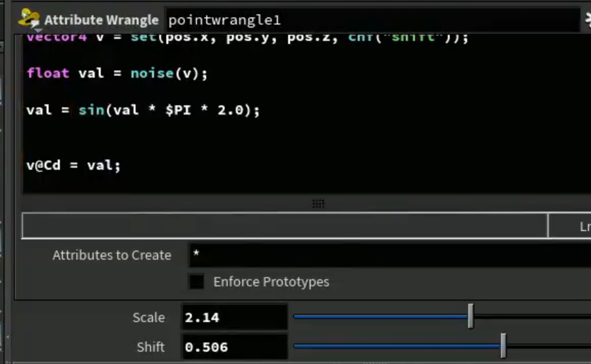
Task: Click the Shift parameter label
Action: coord(150,347)
